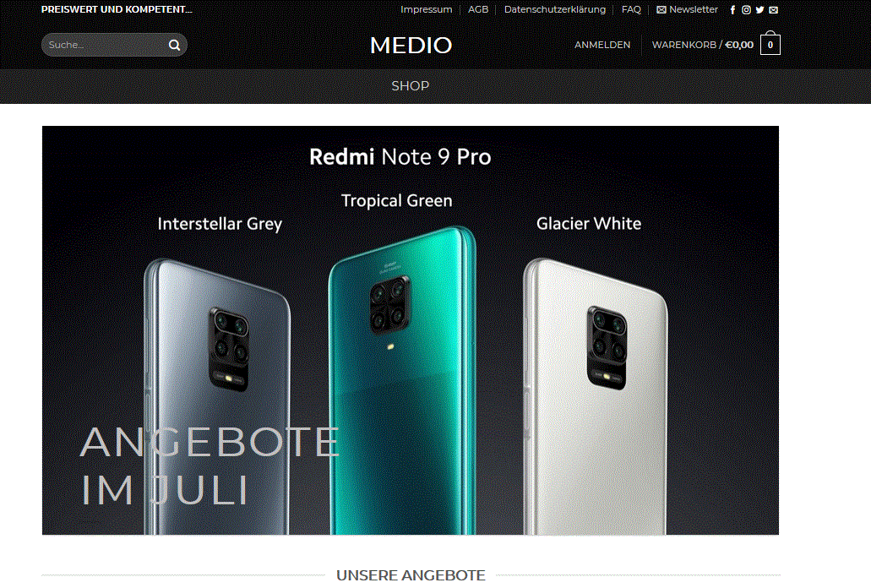
Task: Select the Interstellar Grey phone image
Action: tap(217, 396)
